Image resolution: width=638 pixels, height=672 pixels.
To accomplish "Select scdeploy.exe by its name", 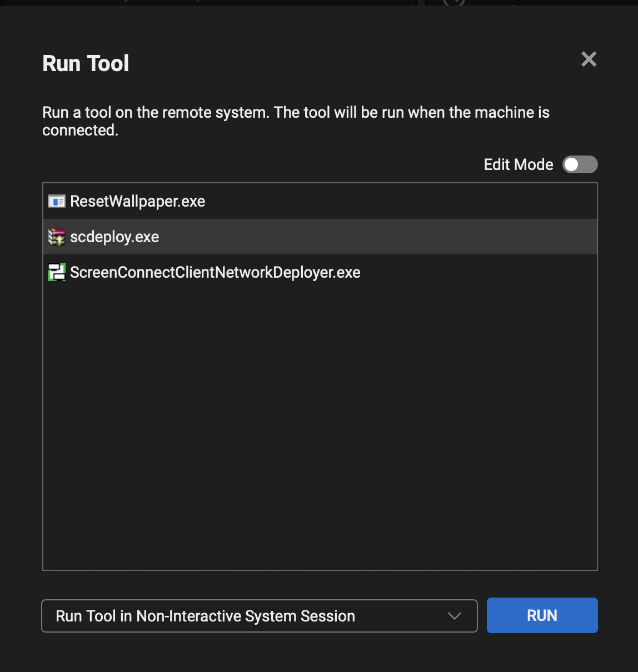I will tap(114, 237).
